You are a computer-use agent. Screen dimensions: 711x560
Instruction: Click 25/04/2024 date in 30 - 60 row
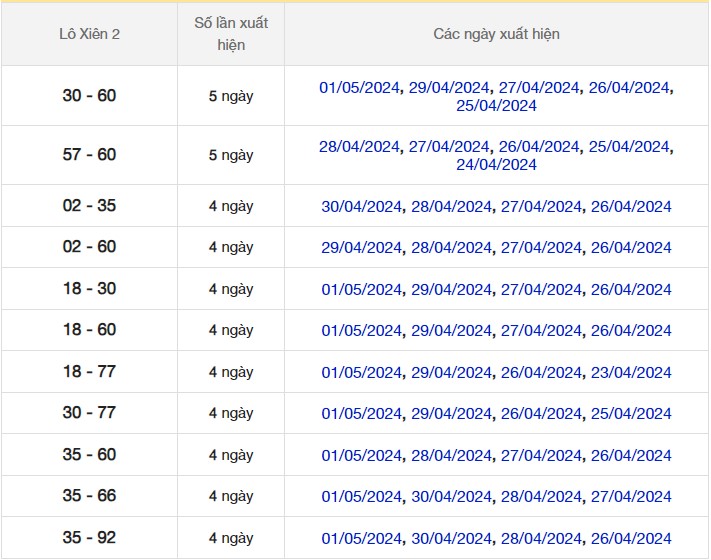tap(496, 106)
